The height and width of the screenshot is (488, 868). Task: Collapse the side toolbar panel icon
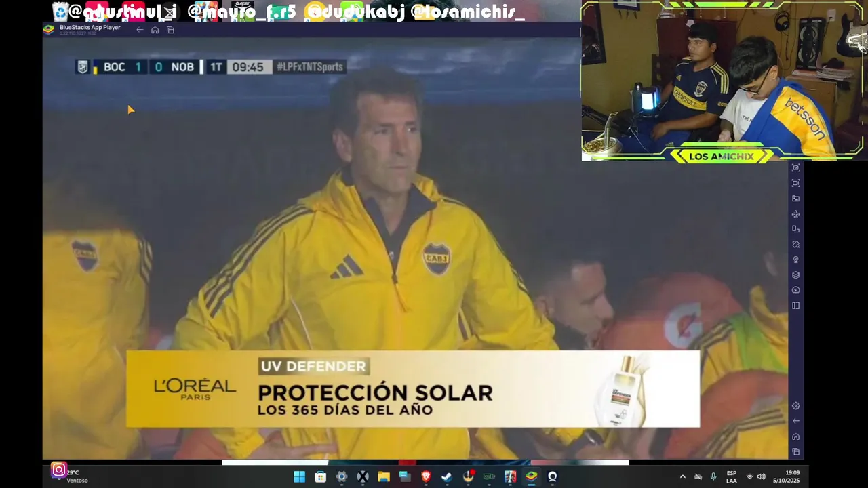tap(796, 306)
